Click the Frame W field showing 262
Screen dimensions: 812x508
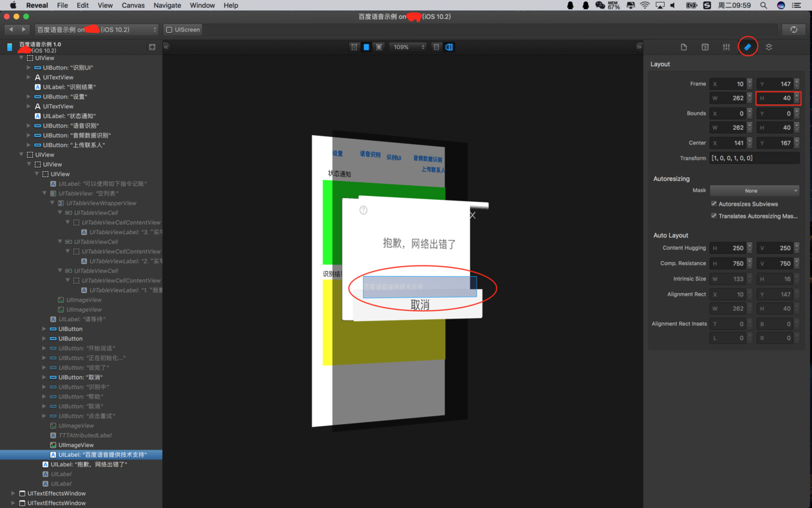728,98
